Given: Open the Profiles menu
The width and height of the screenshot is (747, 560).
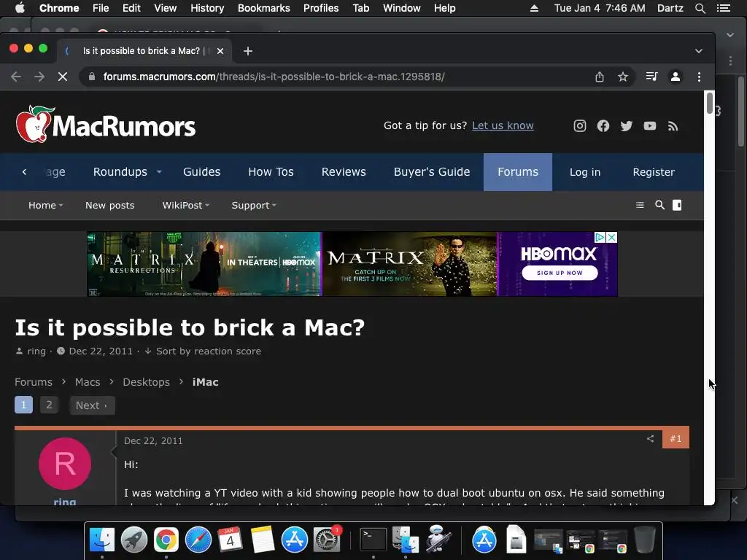Looking at the screenshot, I should pyautogui.click(x=321, y=8).
